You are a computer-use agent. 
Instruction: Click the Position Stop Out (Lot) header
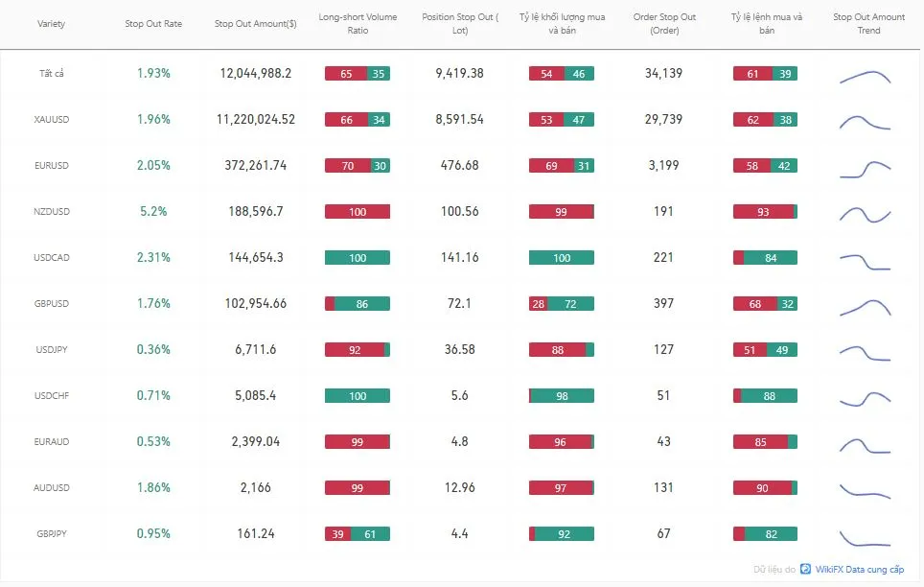tap(460, 24)
